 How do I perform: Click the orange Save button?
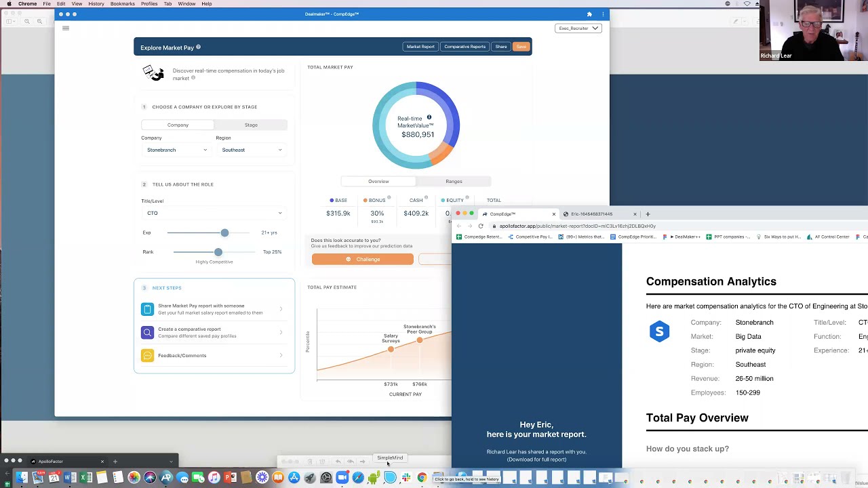point(521,47)
